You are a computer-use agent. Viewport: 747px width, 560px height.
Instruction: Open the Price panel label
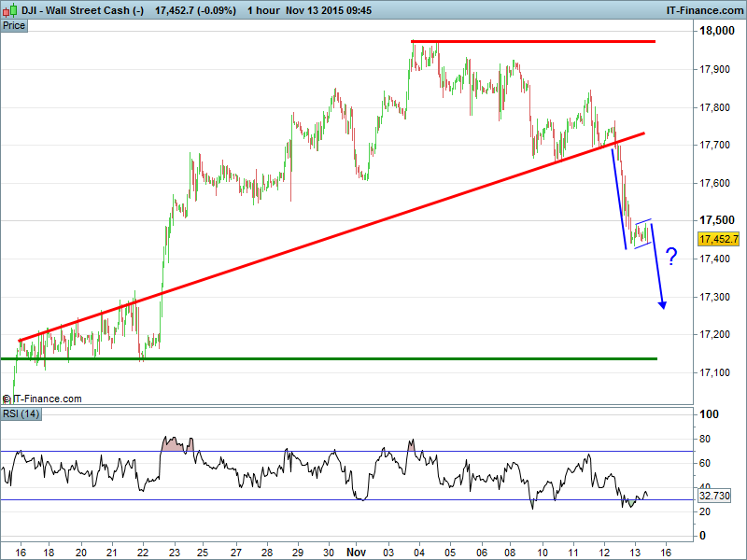tap(15, 25)
